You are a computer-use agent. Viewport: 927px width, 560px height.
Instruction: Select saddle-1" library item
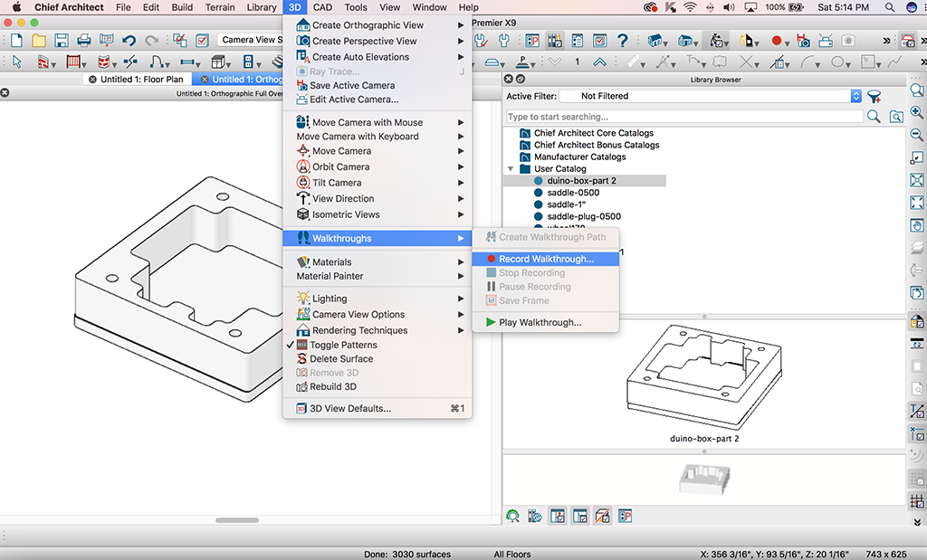pos(567,204)
